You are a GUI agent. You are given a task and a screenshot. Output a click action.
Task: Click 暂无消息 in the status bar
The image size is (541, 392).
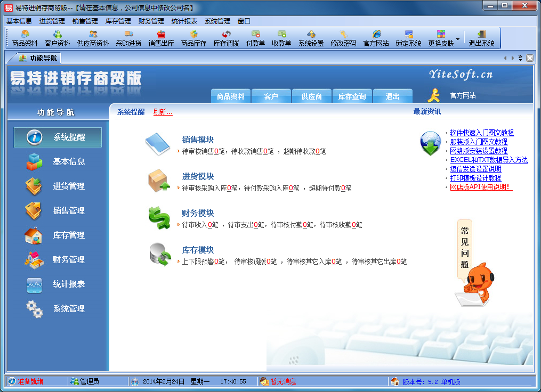tap(283, 381)
